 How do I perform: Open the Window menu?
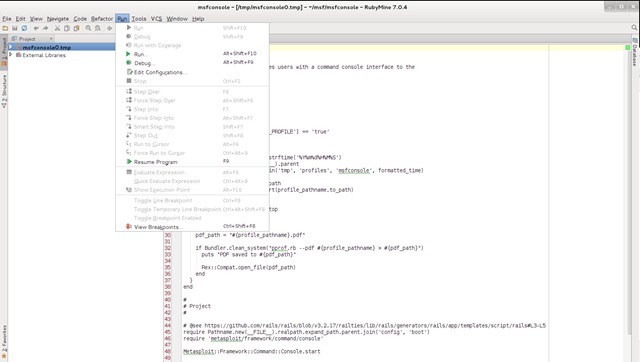[x=177, y=19]
